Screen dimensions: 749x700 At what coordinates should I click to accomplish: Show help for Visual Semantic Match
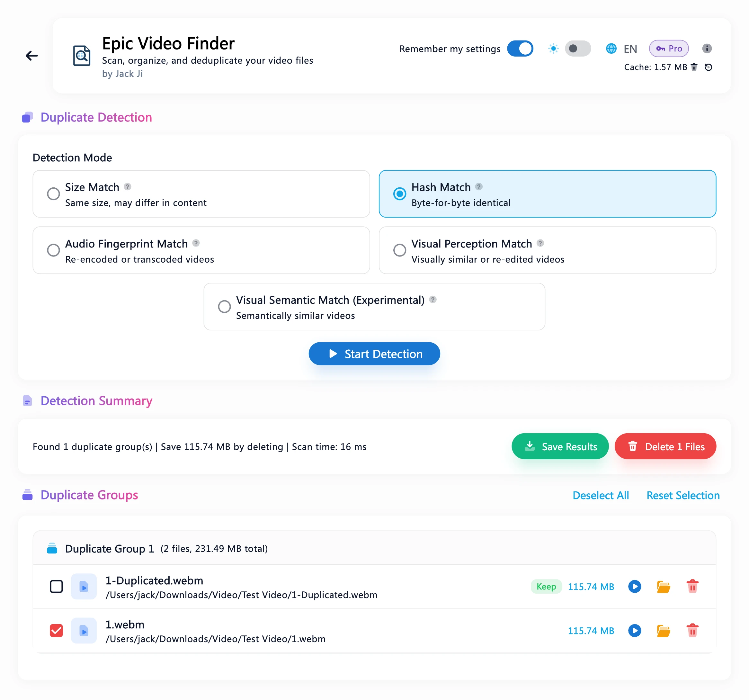pyautogui.click(x=432, y=300)
